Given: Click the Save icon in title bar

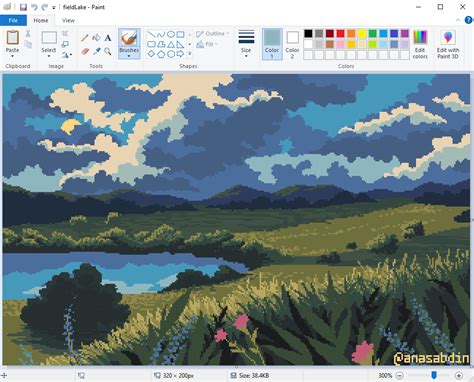Looking at the screenshot, I should pos(23,7).
